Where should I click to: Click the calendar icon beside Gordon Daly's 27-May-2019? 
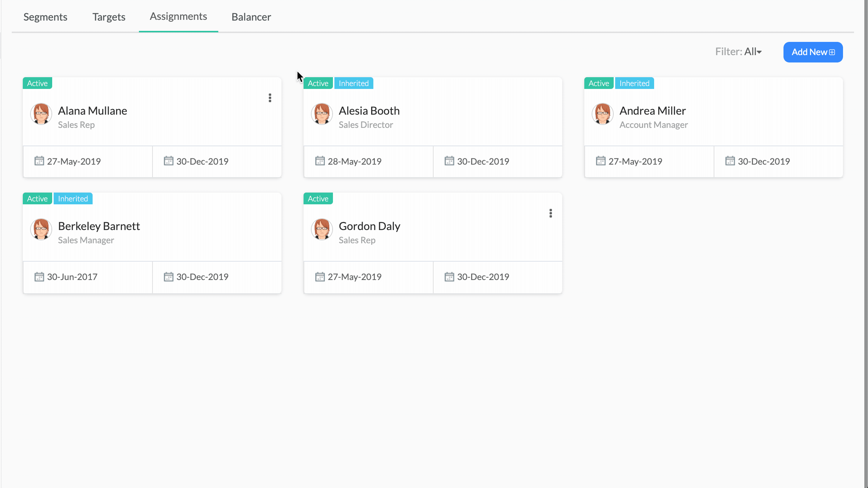[x=320, y=276]
